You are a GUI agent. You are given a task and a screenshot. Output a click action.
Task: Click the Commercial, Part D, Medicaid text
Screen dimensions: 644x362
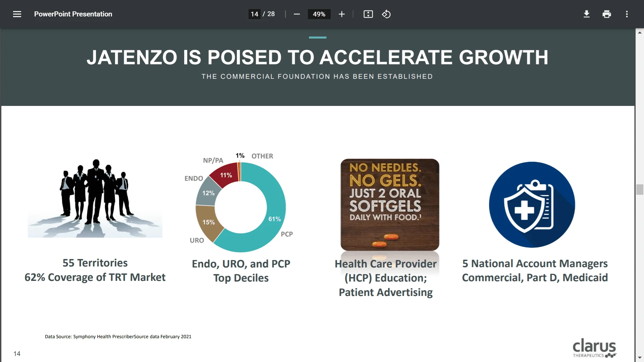click(535, 278)
